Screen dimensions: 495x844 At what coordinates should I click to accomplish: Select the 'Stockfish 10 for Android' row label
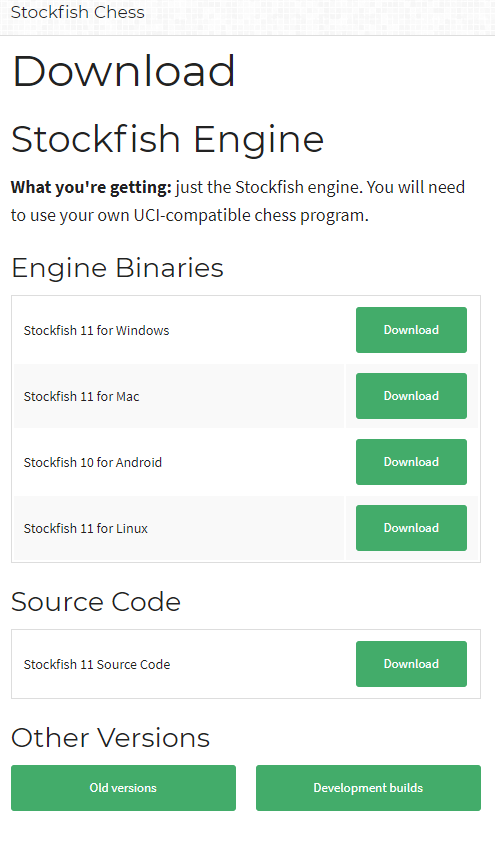point(93,462)
